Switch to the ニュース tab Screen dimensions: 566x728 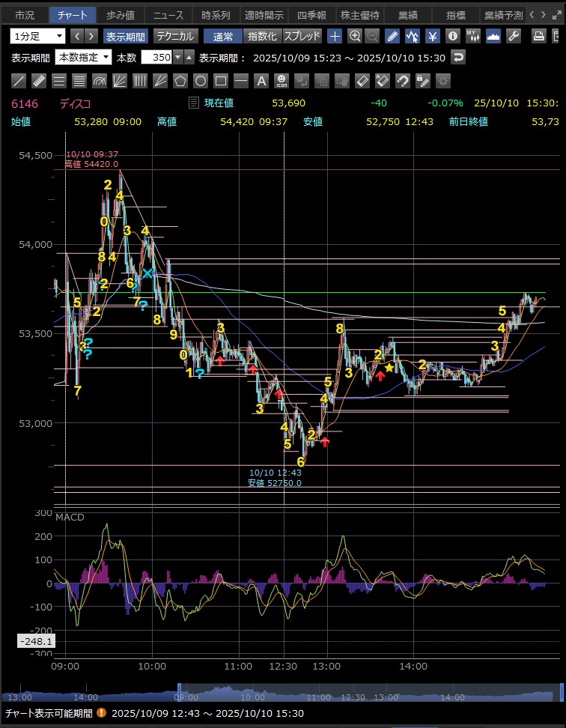click(167, 15)
